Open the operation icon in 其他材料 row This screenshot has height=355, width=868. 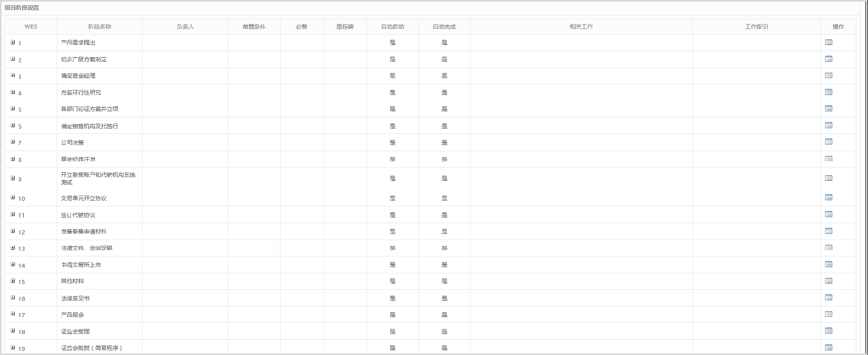(x=829, y=281)
